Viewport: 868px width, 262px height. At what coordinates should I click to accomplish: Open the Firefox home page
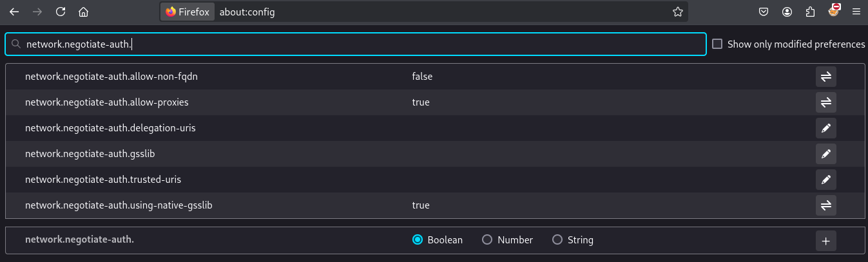83,12
